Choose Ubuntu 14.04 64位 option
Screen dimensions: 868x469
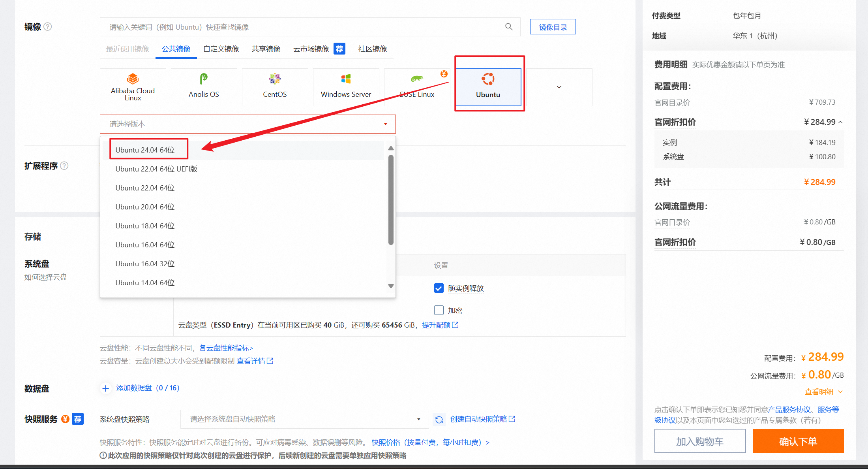click(243, 283)
